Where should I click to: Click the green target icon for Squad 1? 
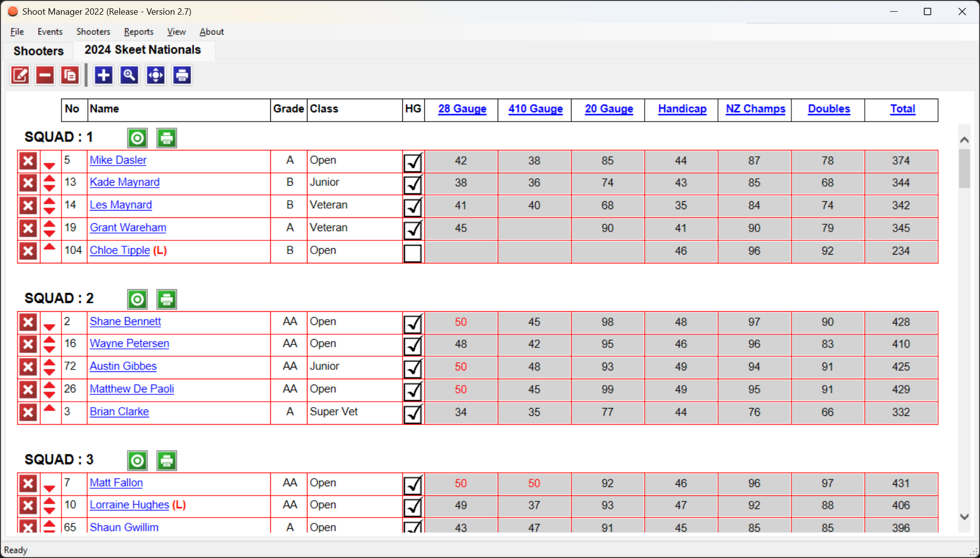point(137,138)
